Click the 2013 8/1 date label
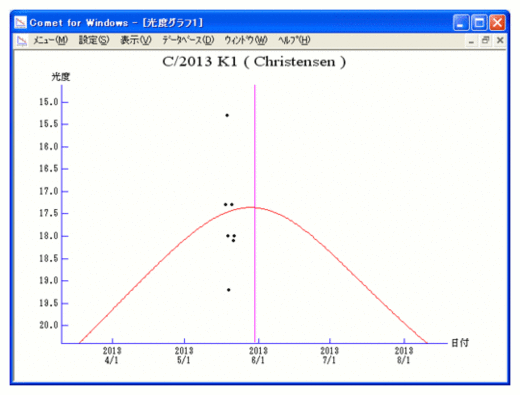Image resolution: width=520 pixels, height=395 pixels. point(404,355)
